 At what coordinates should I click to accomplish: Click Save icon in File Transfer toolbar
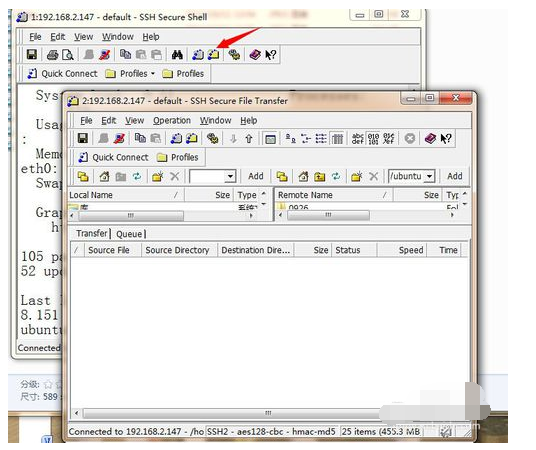83,138
